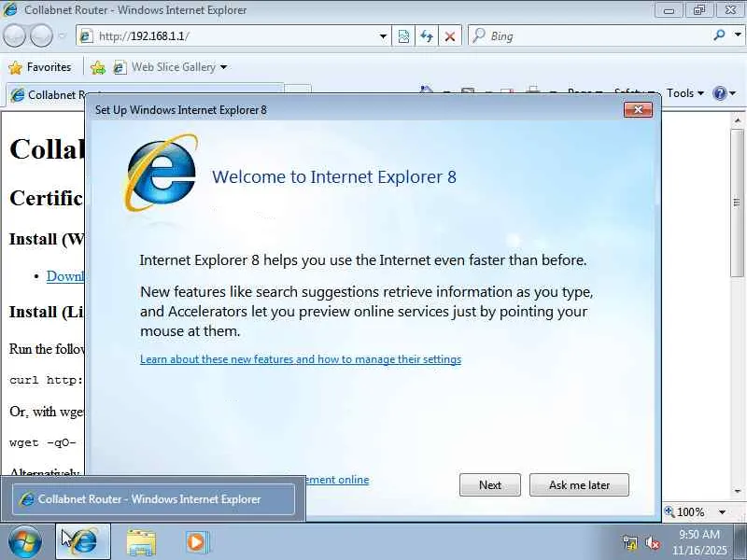Open the zoom level dropdown arrow
Viewport: 747px width, 560px height.
[x=722, y=512]
